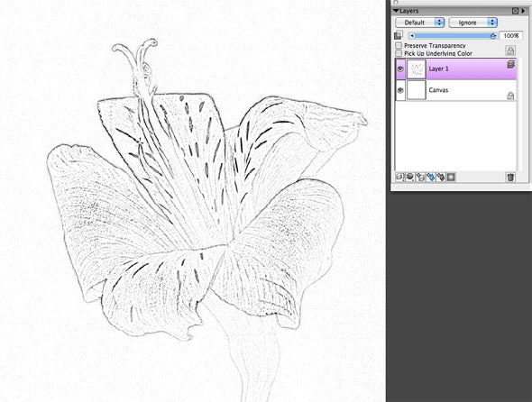
Task: Create a layer mask using the square icon
Action: (451, 177)
